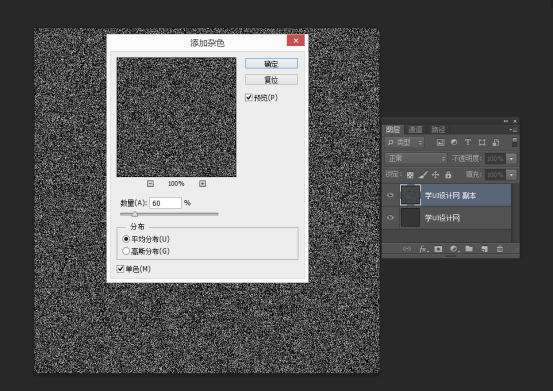Open the opacity 不透明度 dropdown arrow
Screen dimensions: 554x391
coord(511,159)
